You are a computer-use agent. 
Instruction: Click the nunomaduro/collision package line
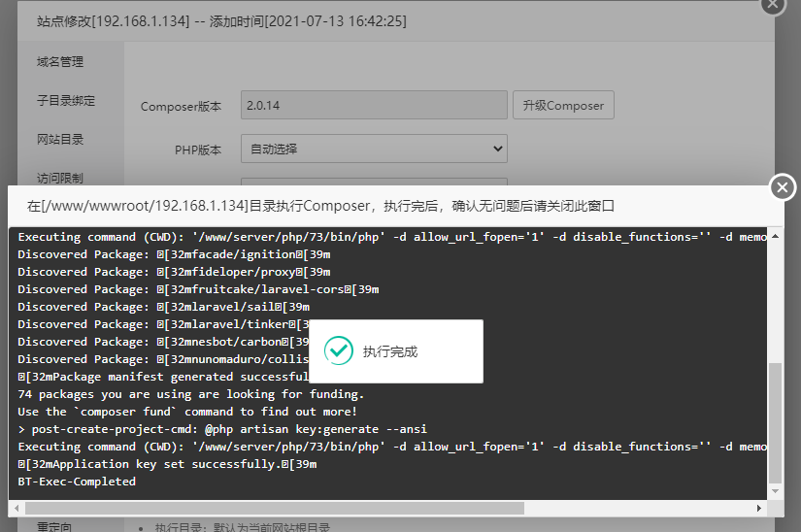point(163,359)
